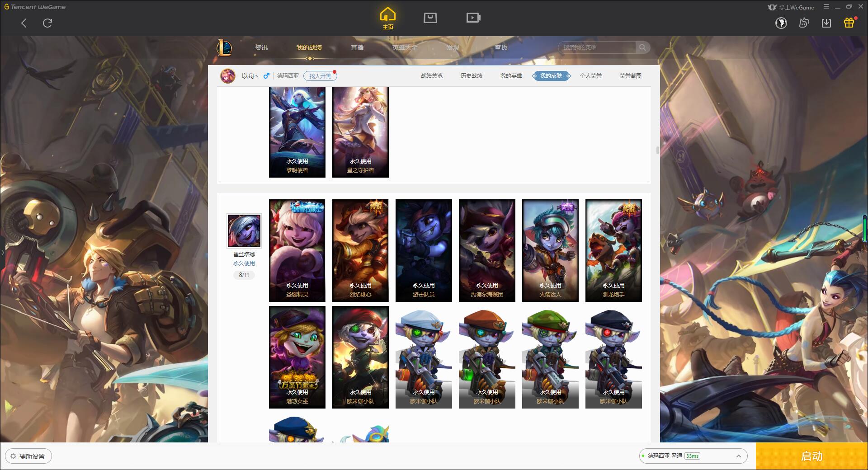Open the store bag icon in top bar
868x470 pixels.
430,18
